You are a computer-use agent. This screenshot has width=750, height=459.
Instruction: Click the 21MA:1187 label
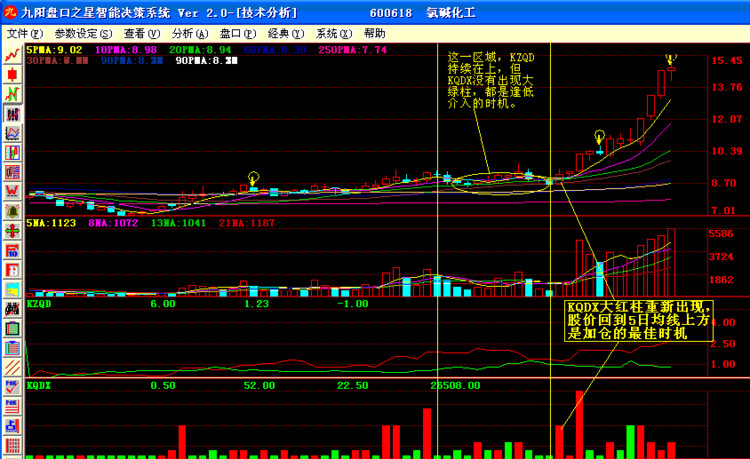click(x=247, y=223)
